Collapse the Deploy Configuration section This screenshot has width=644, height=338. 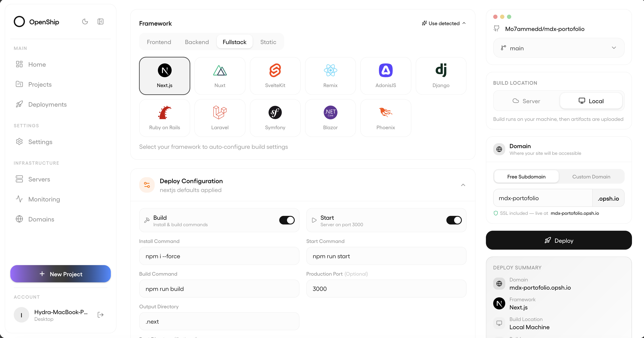[x=463, y=185]
